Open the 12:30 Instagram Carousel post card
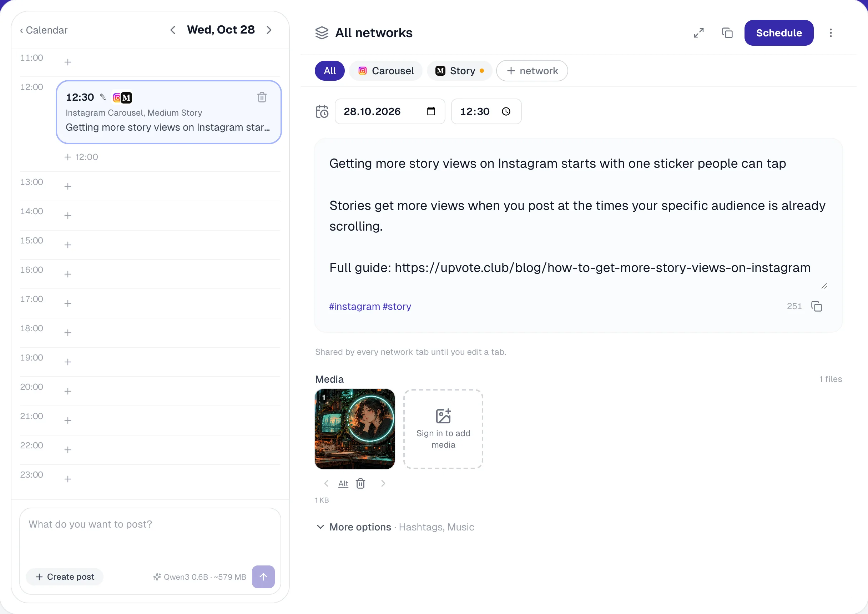This screenshot has width=868, height=614. 168,112
